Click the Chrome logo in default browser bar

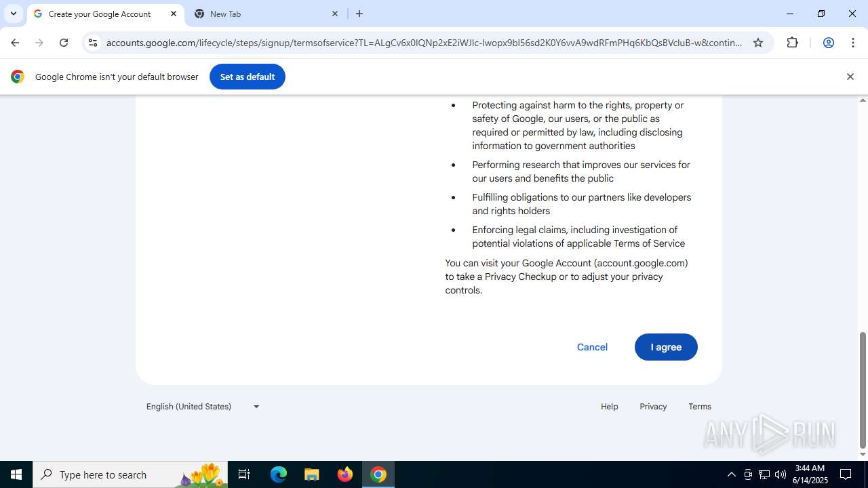click(x=18, y=77)
